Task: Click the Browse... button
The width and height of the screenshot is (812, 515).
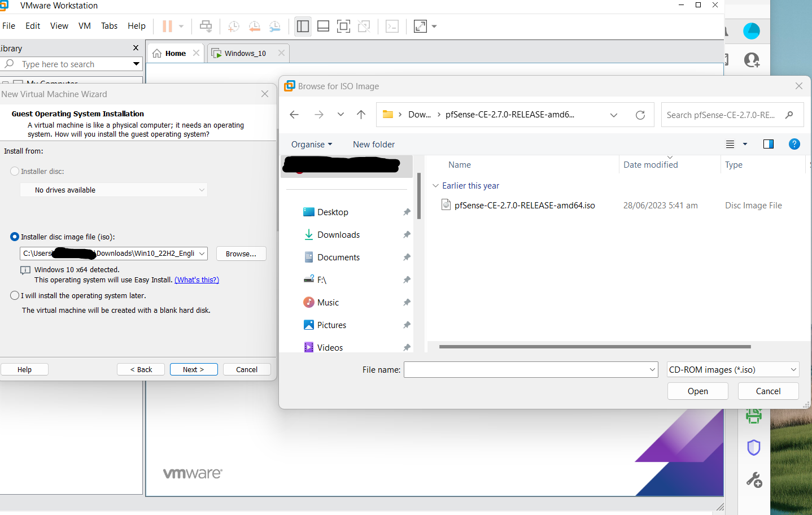Action: click(x=241, y=254)
